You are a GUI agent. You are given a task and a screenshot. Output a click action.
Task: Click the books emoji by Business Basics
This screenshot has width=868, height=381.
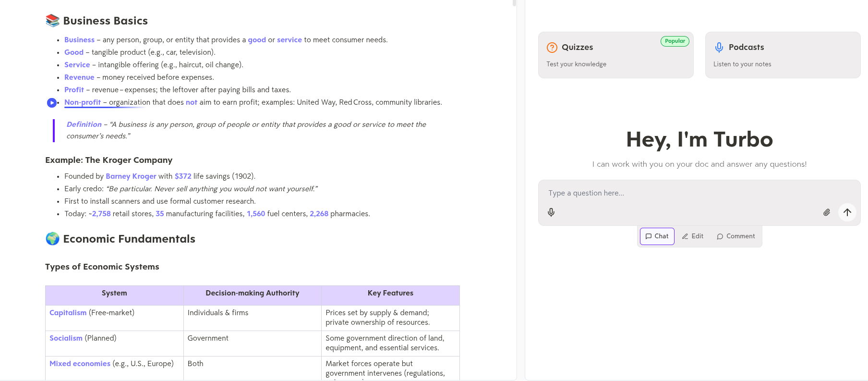(52, 20)
